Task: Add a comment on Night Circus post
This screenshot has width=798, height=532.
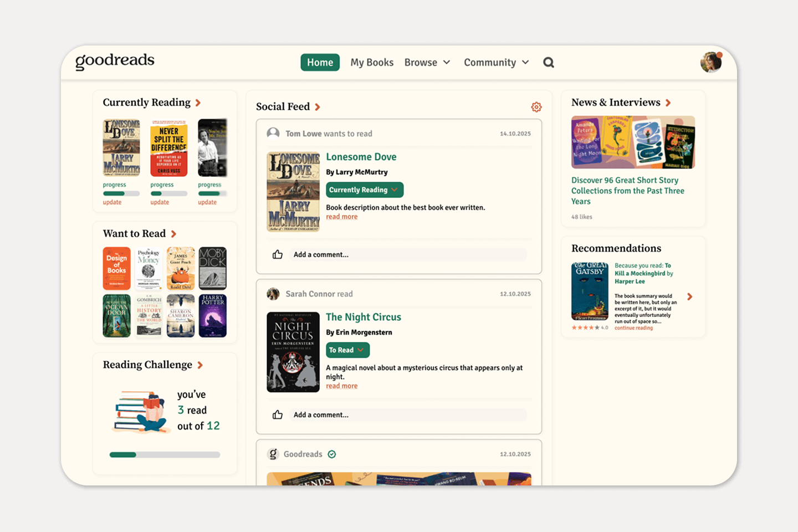Action: [x=407, y=415]
